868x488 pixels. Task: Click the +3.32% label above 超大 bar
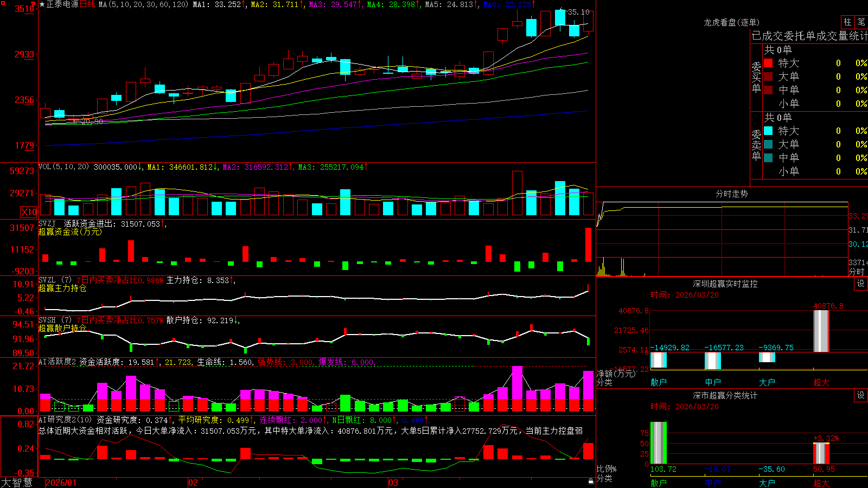pos(826,438)
